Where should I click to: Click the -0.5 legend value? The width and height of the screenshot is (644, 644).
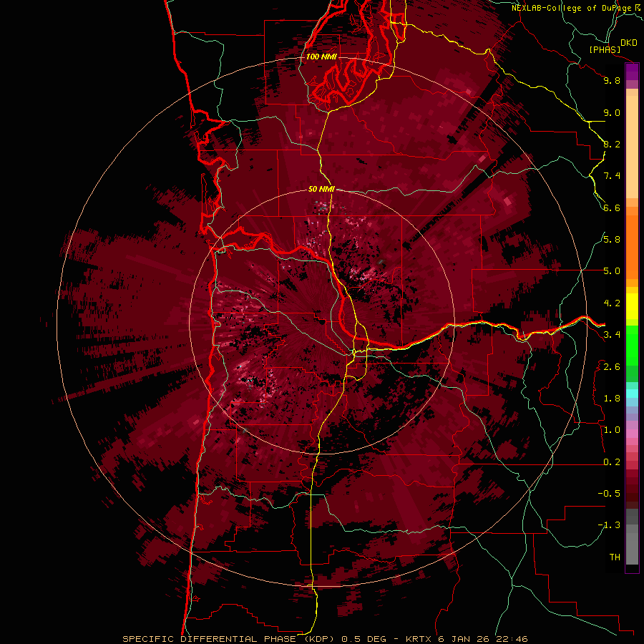(609, 494)
